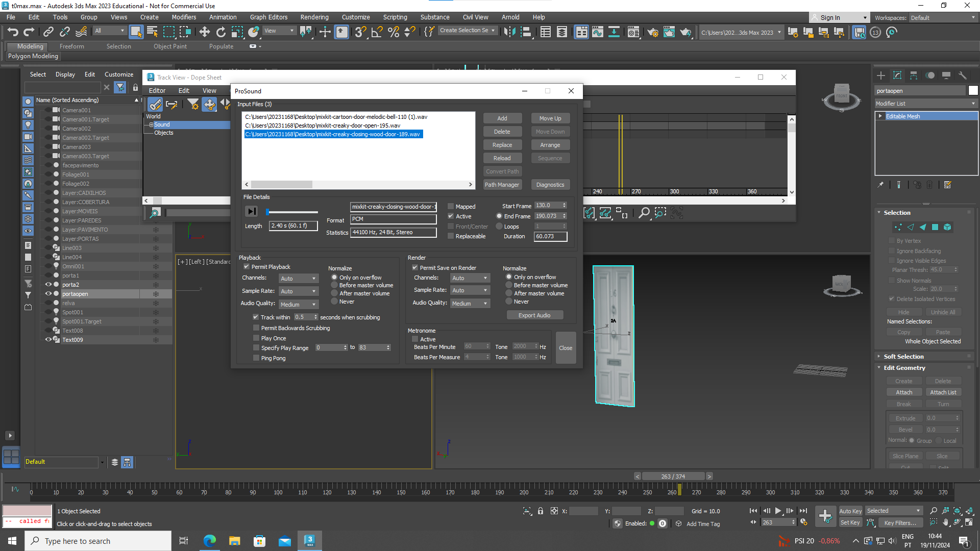Enable the Replaceable checkbox

pyautogui.click(x=451, y=236)
